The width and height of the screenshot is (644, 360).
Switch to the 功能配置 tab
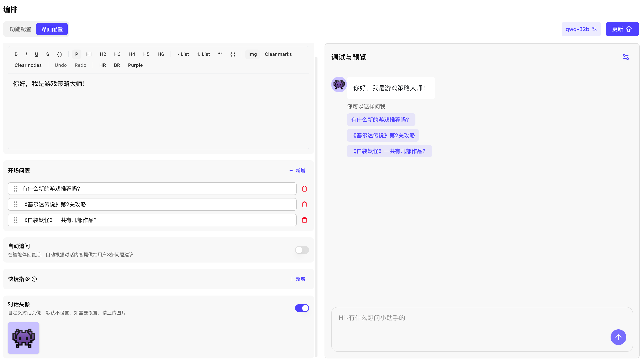20,29
